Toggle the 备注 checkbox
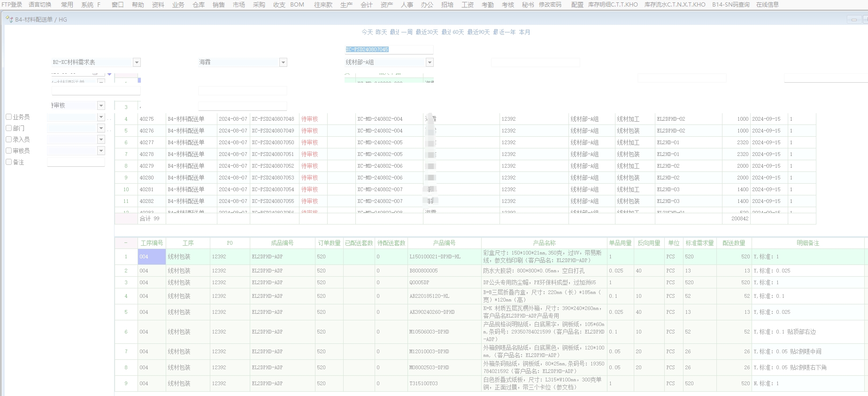 coord(8,162)
